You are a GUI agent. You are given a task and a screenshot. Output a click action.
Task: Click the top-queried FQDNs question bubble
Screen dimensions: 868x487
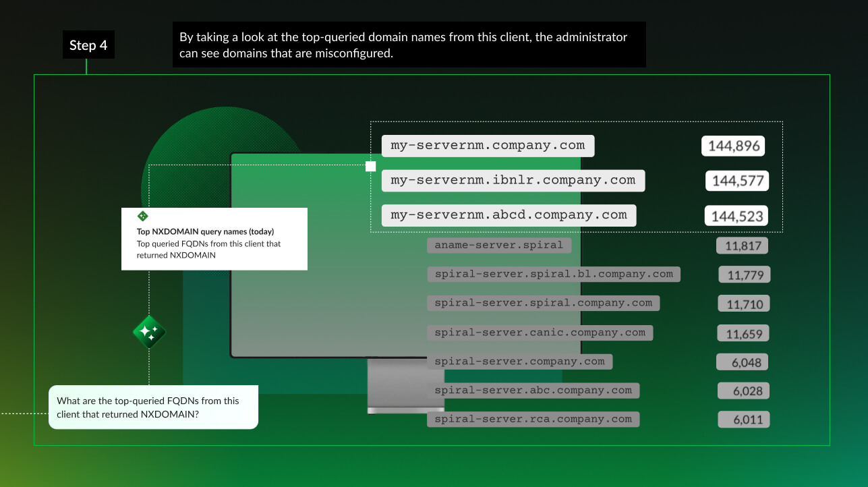tap(153, 407)
